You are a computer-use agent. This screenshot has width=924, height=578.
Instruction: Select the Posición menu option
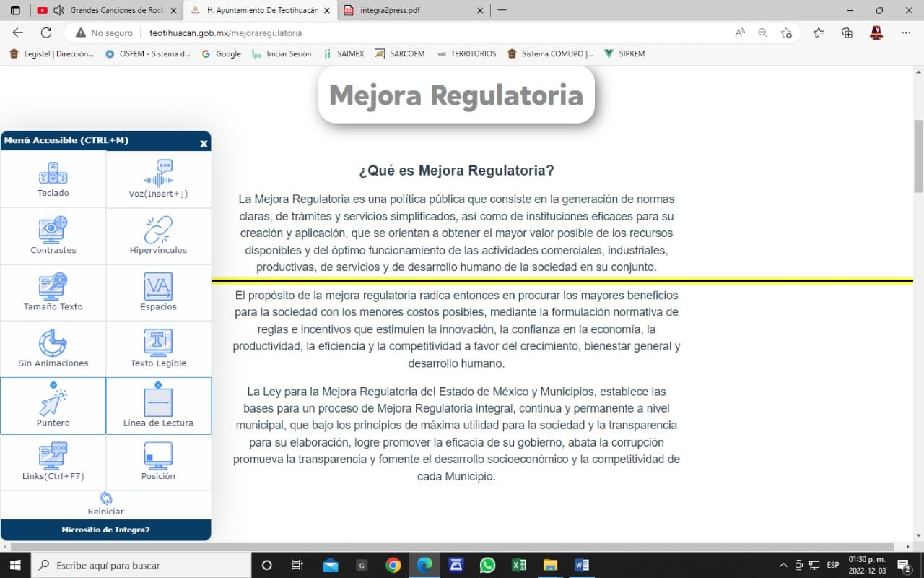pyautogui.click(x=158, y=462)
